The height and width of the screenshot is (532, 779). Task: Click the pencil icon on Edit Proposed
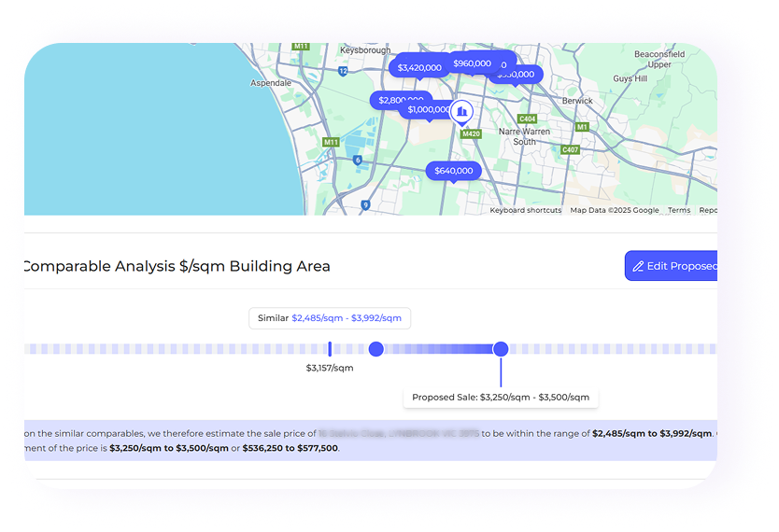point(638,266)
